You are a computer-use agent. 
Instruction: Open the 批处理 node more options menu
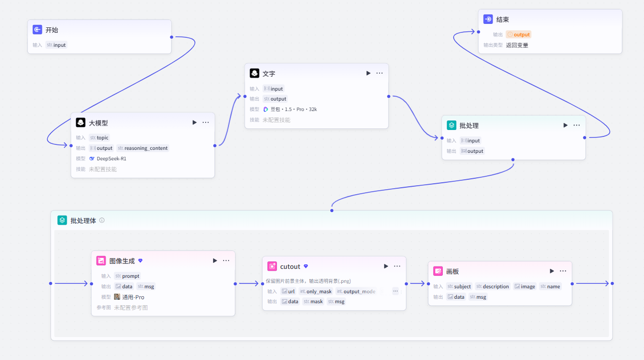coord(577,125)
